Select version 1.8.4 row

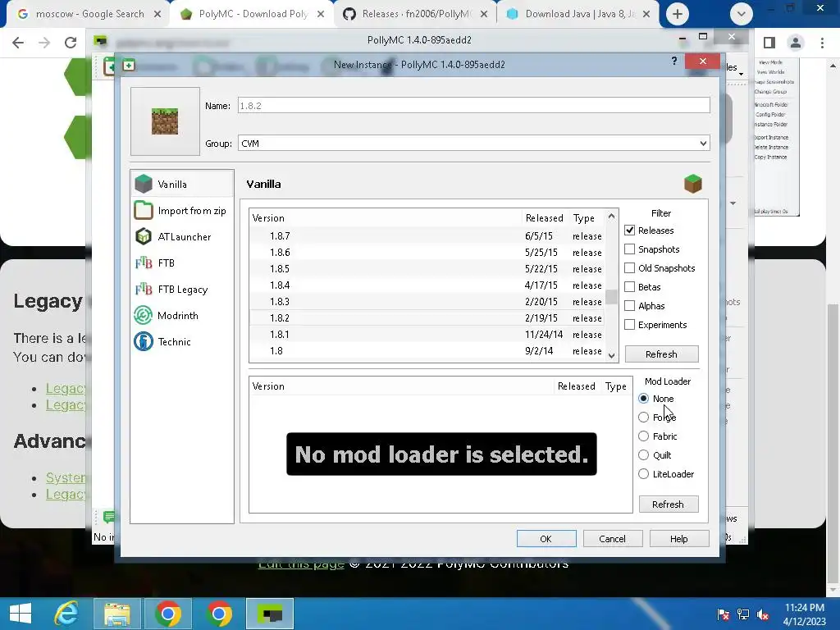427,285
